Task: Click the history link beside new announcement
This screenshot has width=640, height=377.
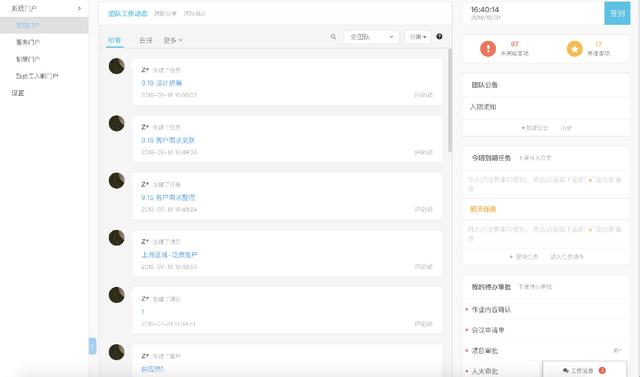Action: click(566, 128)
